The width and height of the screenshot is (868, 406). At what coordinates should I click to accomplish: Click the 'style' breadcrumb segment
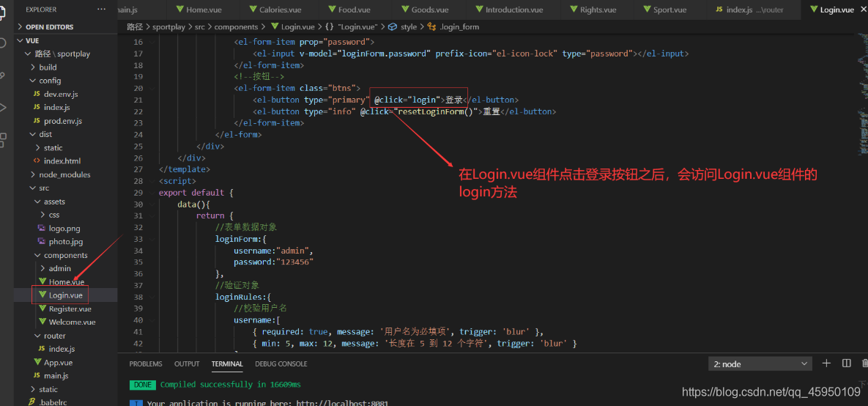pos(409,26)
